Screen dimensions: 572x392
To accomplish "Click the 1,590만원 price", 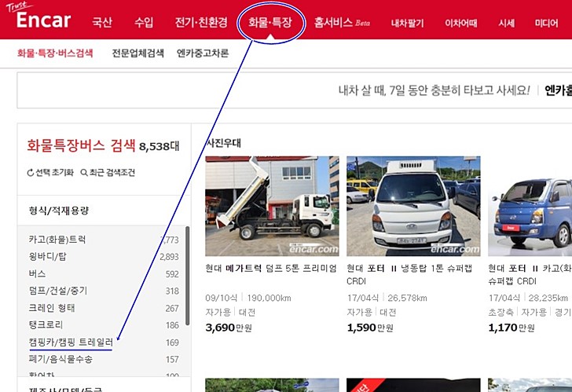I will [370, 328].
